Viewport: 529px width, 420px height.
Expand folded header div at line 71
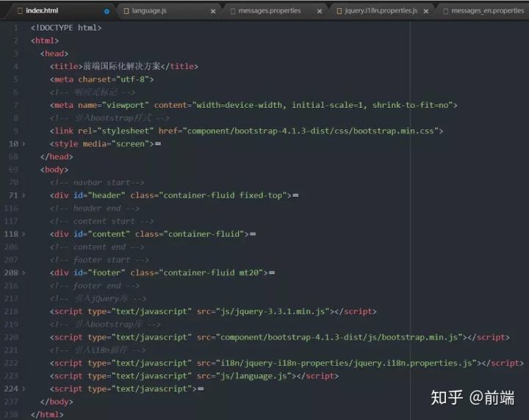pos(24,195)
